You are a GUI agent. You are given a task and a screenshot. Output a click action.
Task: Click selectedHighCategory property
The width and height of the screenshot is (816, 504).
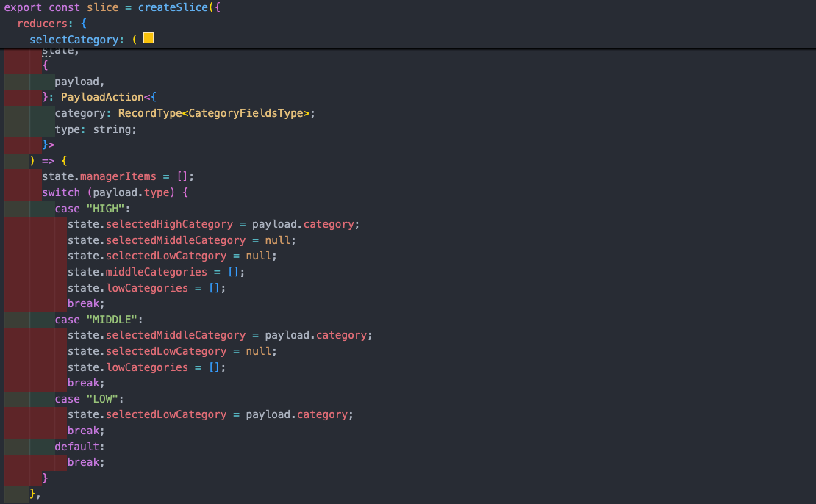coord(170,224)
